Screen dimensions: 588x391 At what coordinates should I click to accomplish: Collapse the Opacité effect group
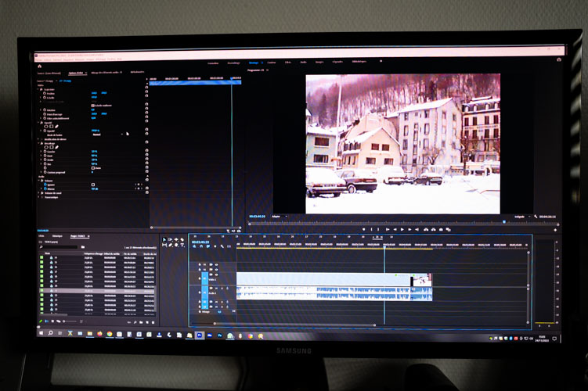coord(38,123)
